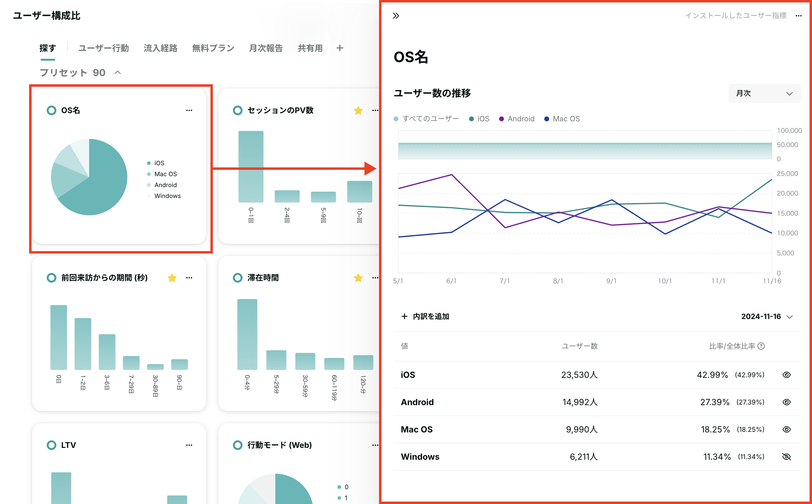Add a new tab with the plus icon
Viewport: 812px width, 504px height.
pos(340,48)
